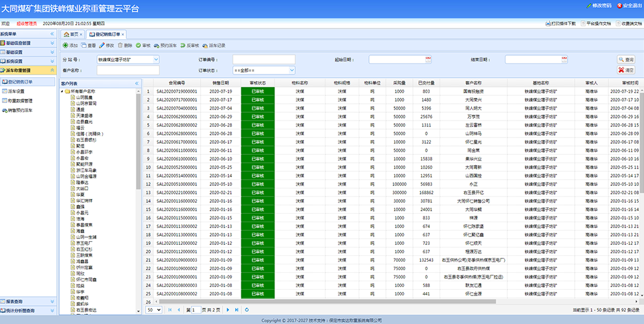Image resolution: width=644 pixels, height=324 pixels.
Task: Open the 分站号 station dropdown
Action: [x=156, y=59]
